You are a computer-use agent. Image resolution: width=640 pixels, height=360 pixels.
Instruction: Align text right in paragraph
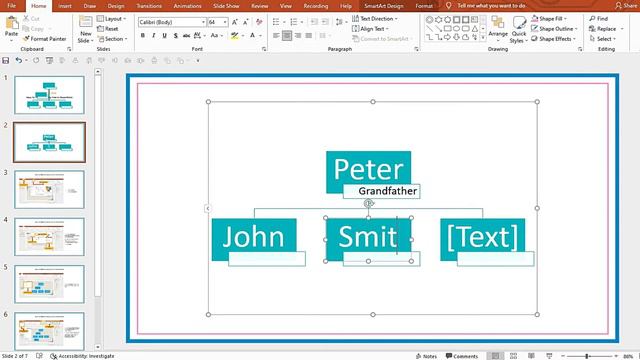click(x=298, y=36)
